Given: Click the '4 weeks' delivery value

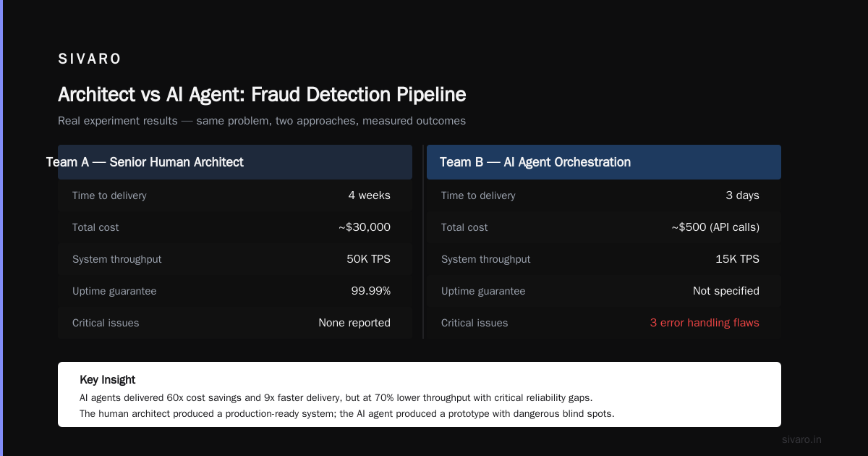Looking at the screenshot, I should point(369,195).
